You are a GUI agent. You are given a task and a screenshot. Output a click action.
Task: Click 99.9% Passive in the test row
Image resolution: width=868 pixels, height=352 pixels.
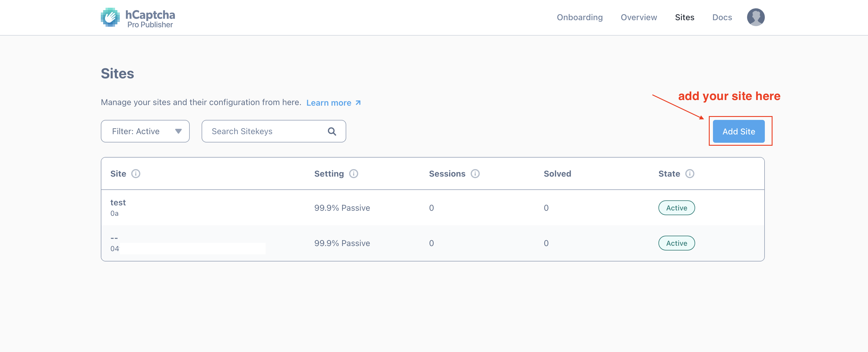coord(342,208)
